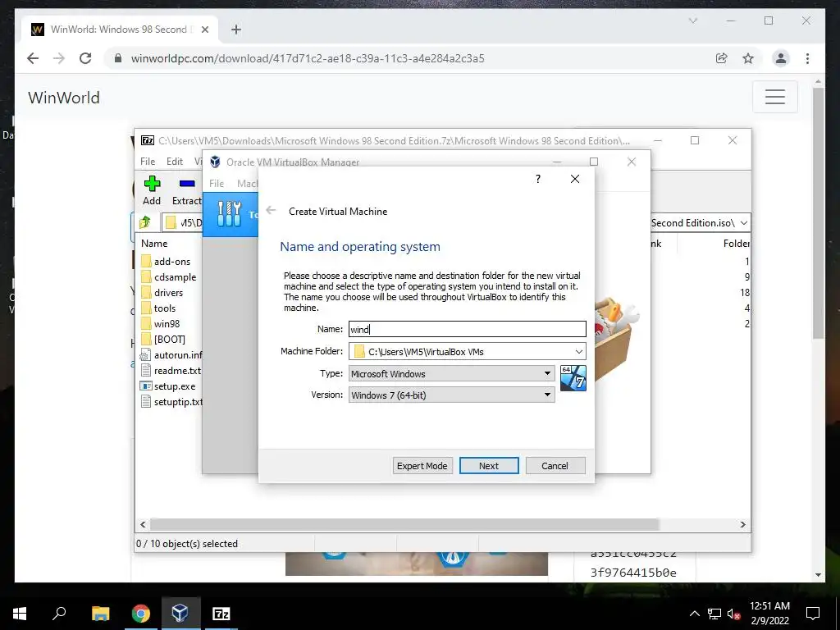The width and height of the screenshot is (840, 630).
Task: Expand the 7-Zip address path dropdown
Action: pyautogui.click(x=744, y=223)
